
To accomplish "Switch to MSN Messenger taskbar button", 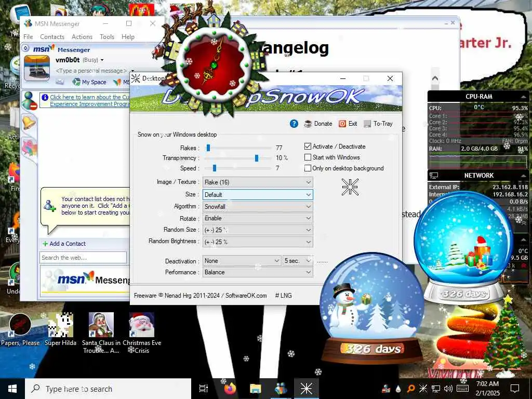I will click(281, 389).
